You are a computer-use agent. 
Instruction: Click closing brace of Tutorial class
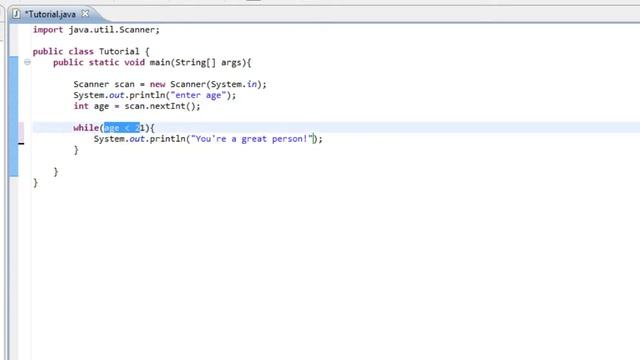click(x=36, y=183)
